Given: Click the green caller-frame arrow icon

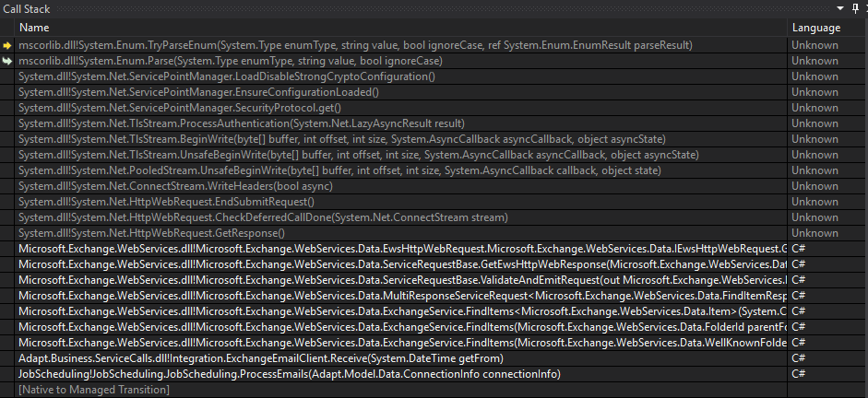Looking at the screenshot, I should tap(7, 61).
